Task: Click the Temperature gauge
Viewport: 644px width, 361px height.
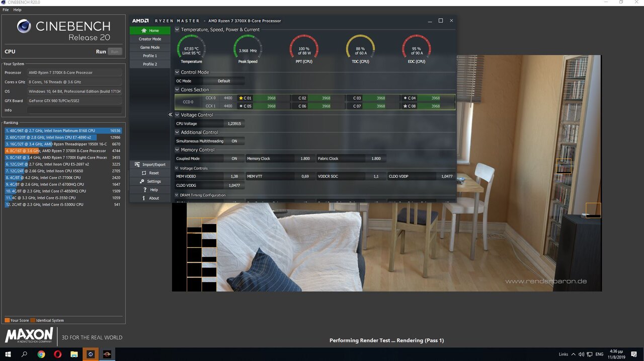Action: click(x=191, y=49)
